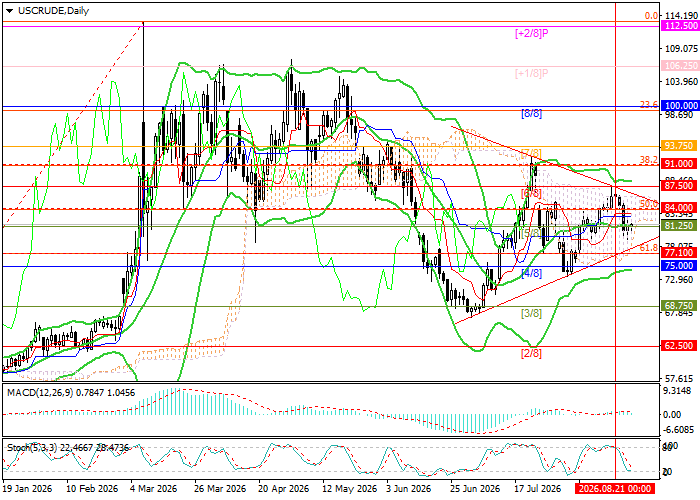Click the 4 Mar 2026 date label
Screen dimensions: 700x500
(154, 488)
